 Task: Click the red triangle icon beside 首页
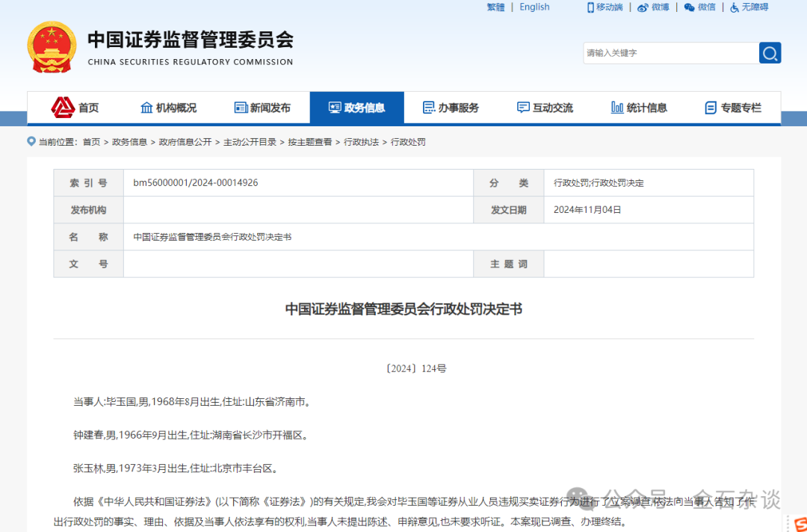(x=63, y=107)
